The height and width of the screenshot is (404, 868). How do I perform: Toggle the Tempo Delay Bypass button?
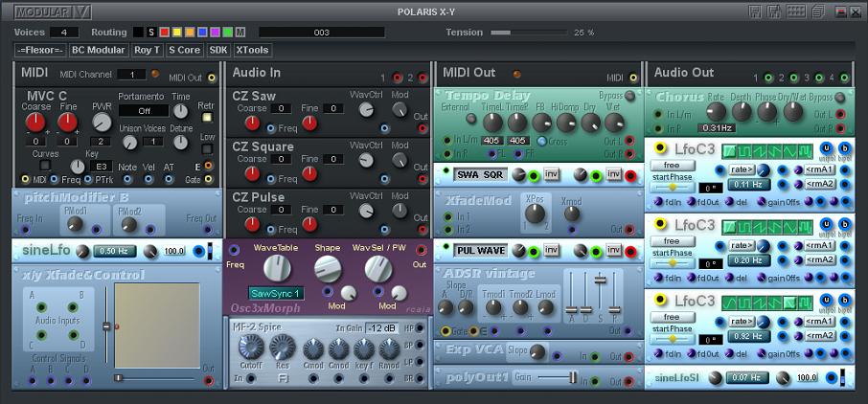(x=630, y=97)
